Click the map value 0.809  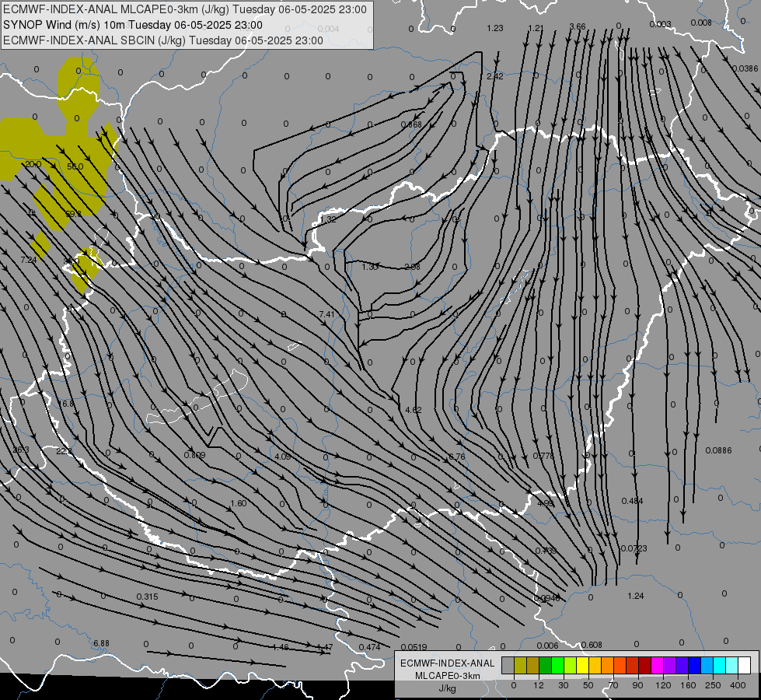[x=194, y=455]
